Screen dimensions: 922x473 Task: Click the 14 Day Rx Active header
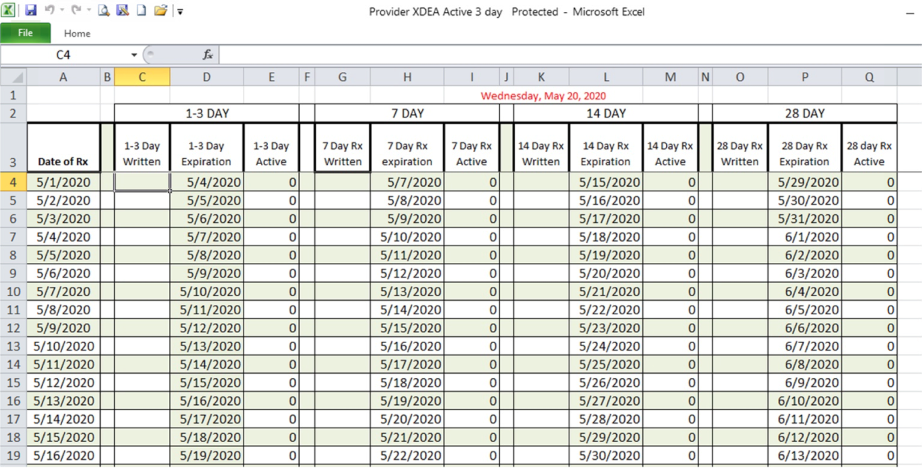pyautogui.click(x=670, y=148)
